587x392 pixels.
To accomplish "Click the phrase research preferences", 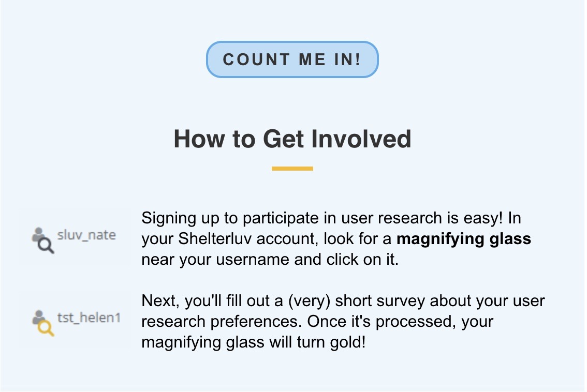I will (222, 321).
